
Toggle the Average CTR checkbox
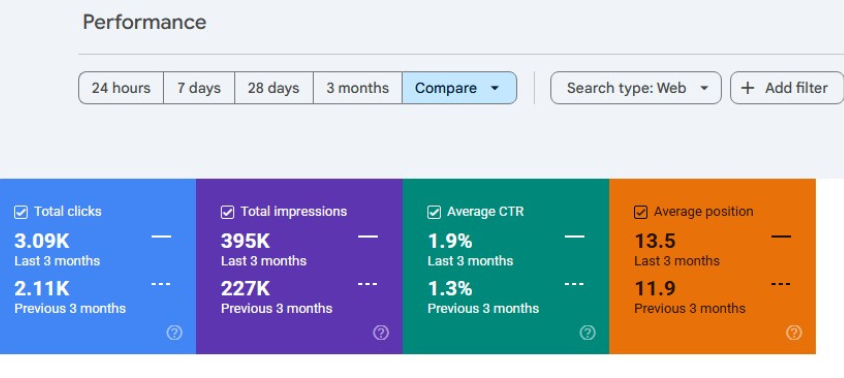[x=434, y=212]
